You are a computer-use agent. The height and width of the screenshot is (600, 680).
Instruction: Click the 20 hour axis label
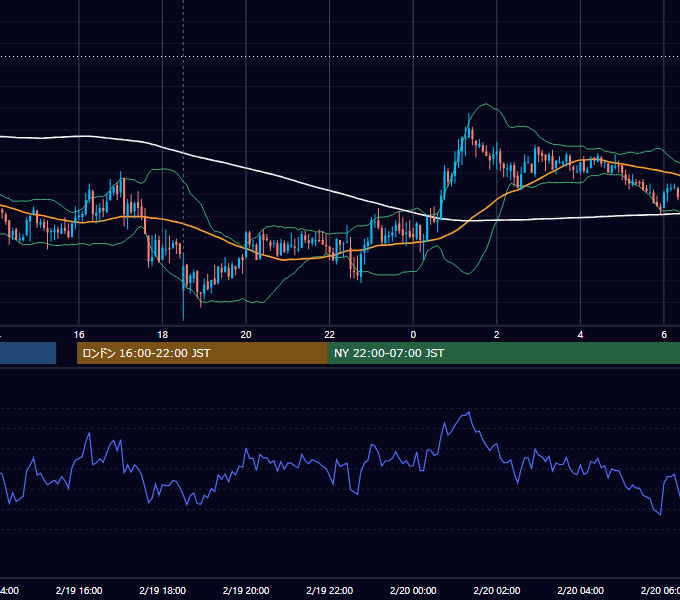tap(246, 335)
